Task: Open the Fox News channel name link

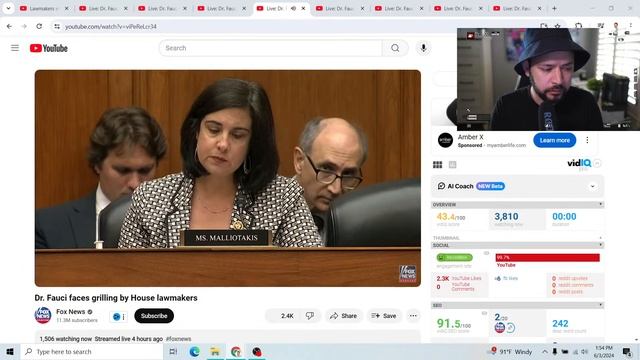Action: tap(71, 312)
